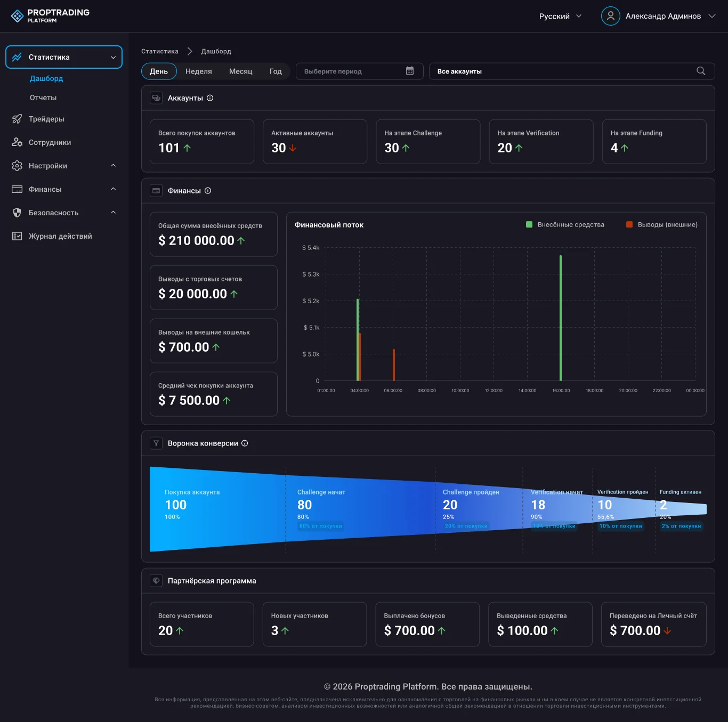Click the Выводы на внешние кошельк card
Image resolution: width=728 pixels, height=722 pixels.
pyautogui.click(x=214, y=341)
